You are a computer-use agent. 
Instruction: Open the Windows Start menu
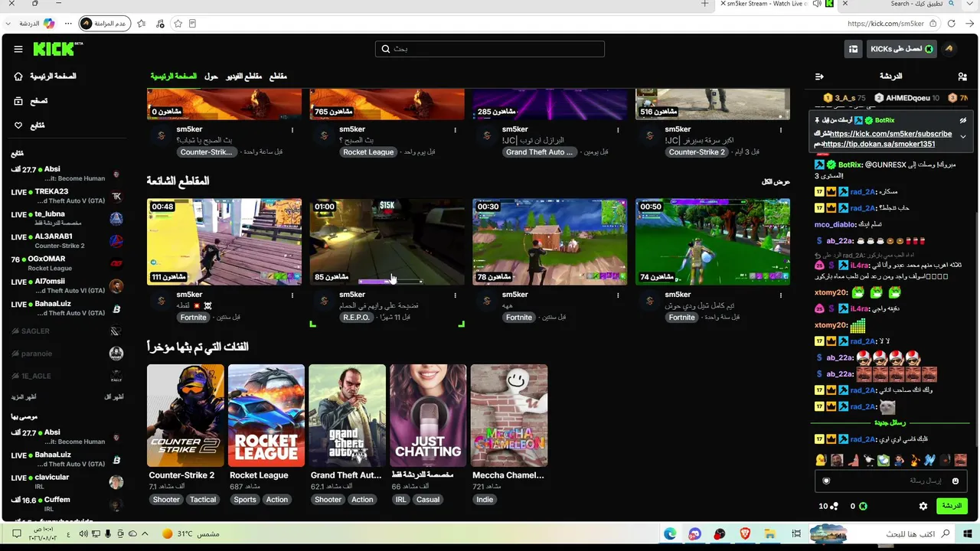click(969, 533)
